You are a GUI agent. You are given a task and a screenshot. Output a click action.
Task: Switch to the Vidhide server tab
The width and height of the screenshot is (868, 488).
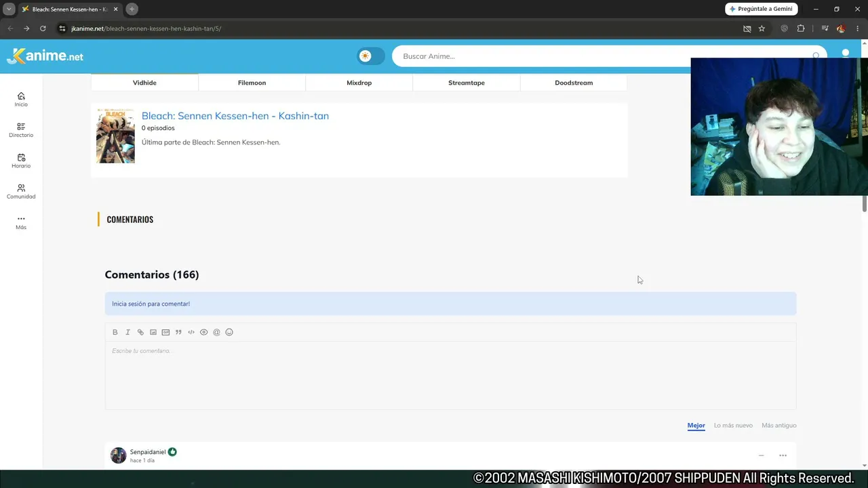click(144, 83)
